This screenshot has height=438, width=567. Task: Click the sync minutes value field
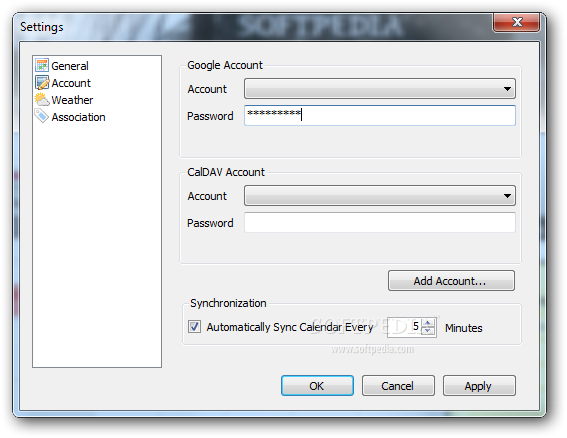pyautogui.click(x=404, y=327)
